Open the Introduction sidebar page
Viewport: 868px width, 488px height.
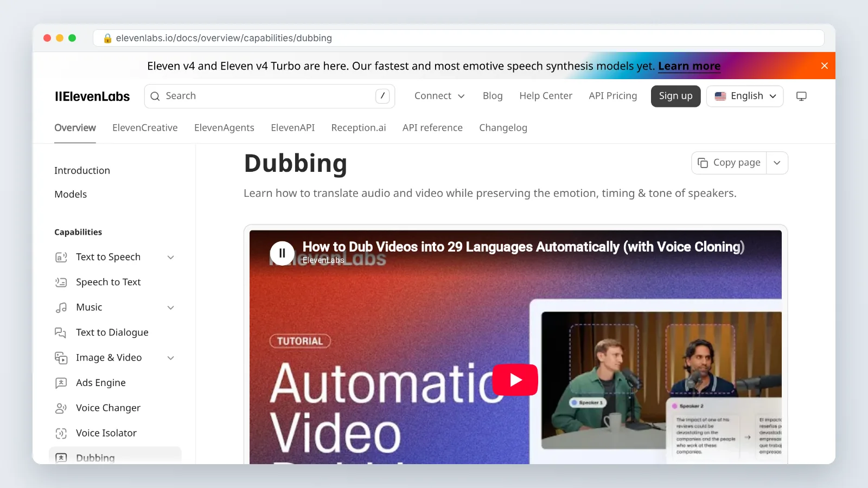82,170
